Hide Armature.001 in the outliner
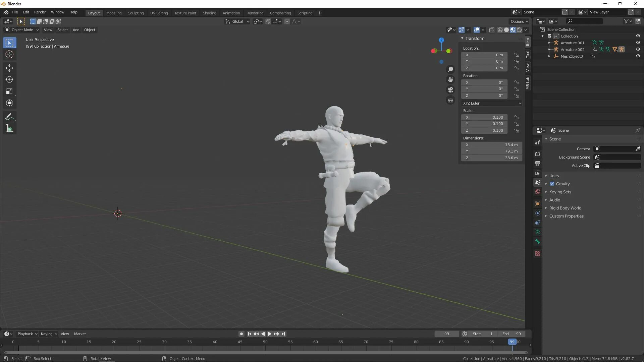The image size is (644, 362). (638, 43)
